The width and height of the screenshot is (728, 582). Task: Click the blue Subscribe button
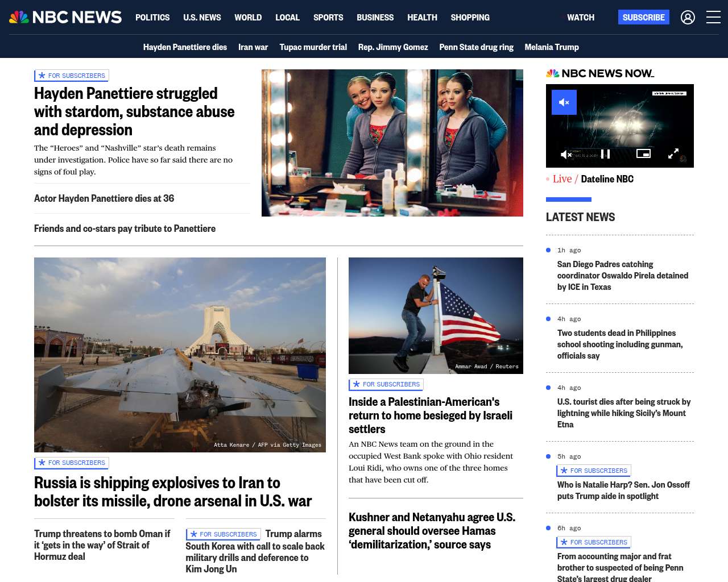click(x=644, y=17)
